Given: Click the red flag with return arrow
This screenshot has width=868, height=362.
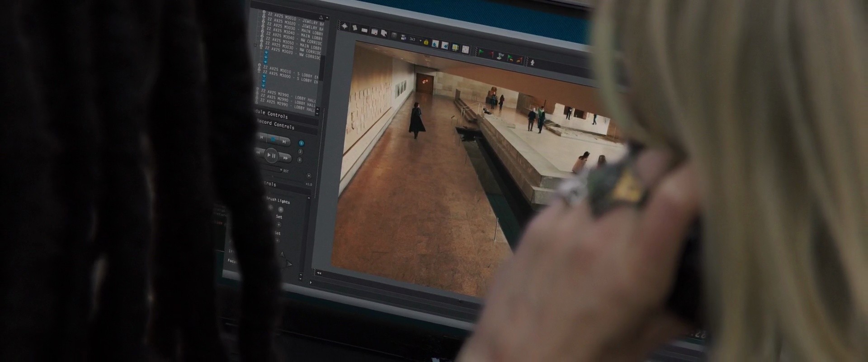Looking at the screenshot, I should [x=519, y=60].
